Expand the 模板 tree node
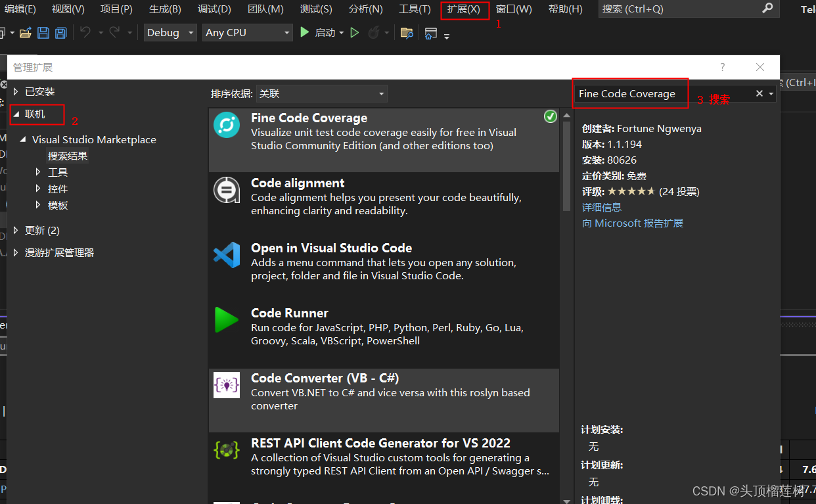 (x=38, y=205)
